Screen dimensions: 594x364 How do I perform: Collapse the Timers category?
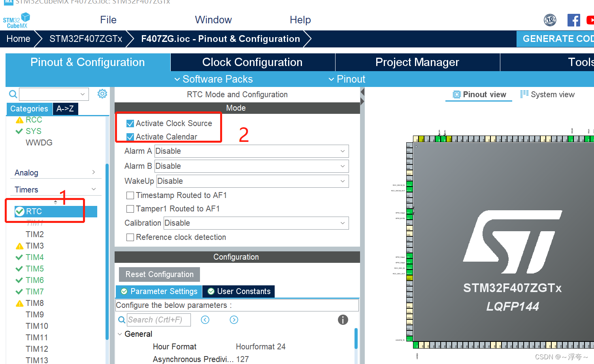click(94, 189)
